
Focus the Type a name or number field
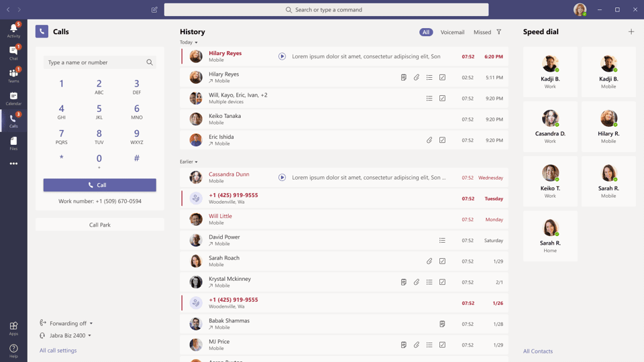click(x=100, y=62)
